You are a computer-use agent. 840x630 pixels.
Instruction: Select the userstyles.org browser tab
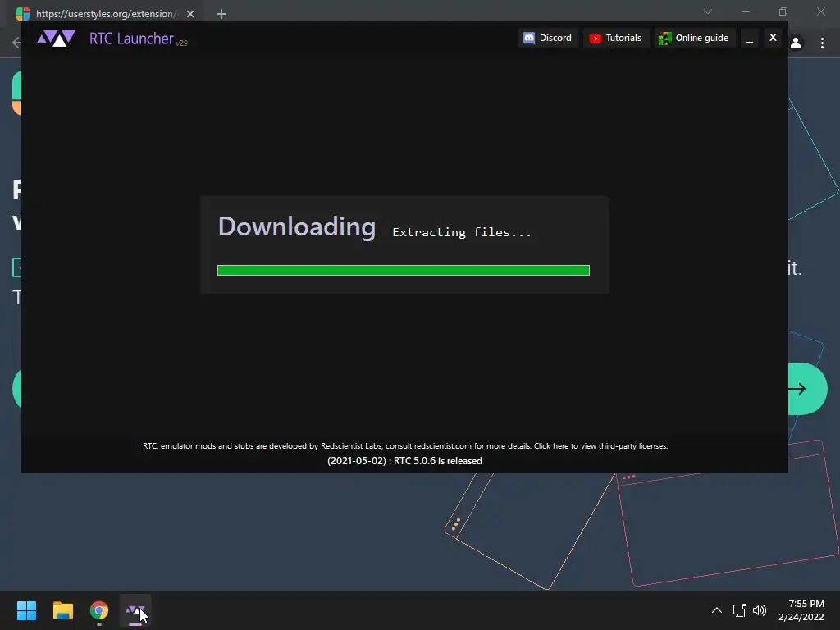(x=104, y=13)
